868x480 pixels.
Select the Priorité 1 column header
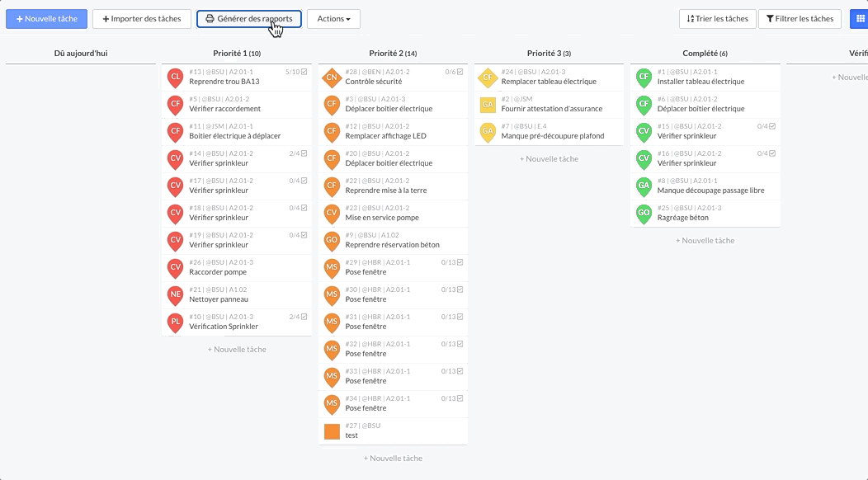point(237,53)
